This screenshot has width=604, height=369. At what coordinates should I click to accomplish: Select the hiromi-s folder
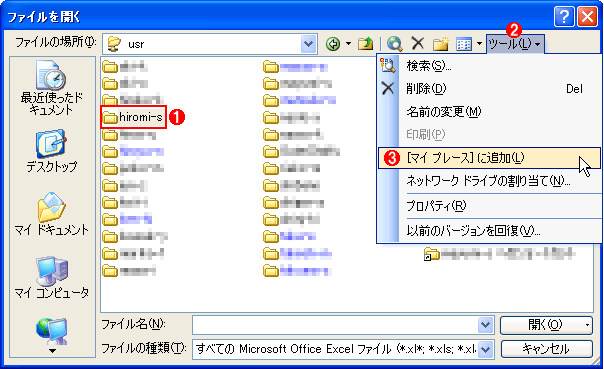coord(133,117)
